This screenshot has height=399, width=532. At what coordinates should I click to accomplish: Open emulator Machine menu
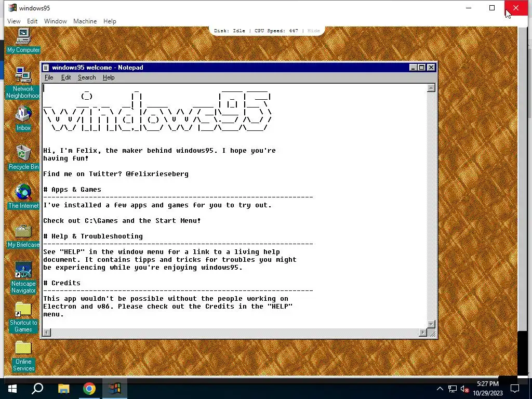click(x=85, y=21)
